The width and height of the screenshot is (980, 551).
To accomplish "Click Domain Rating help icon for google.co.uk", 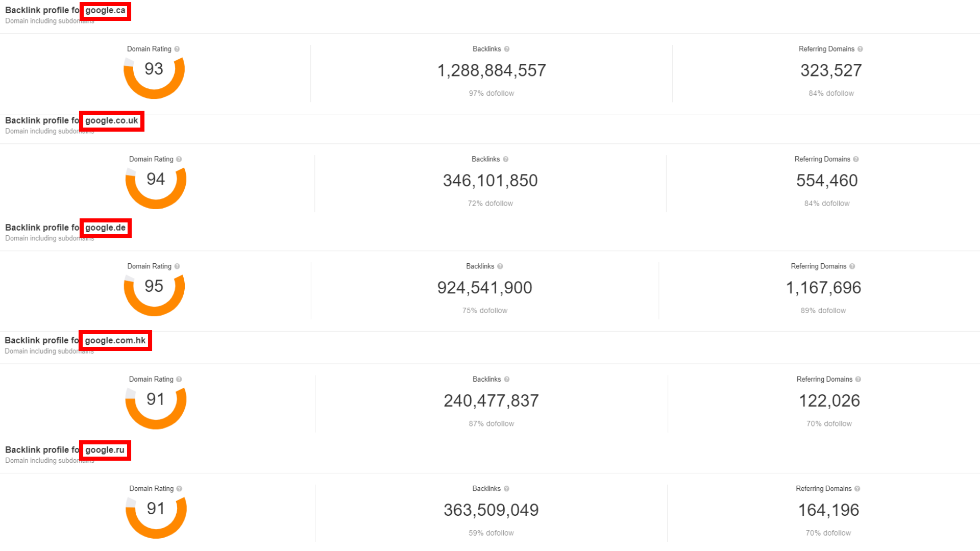I will [179, 159].
